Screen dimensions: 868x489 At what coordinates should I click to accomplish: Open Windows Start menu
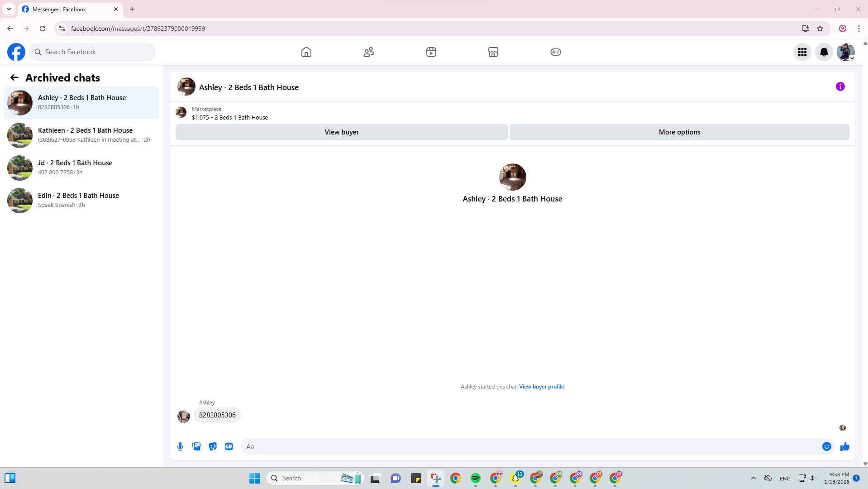point(255,478)
